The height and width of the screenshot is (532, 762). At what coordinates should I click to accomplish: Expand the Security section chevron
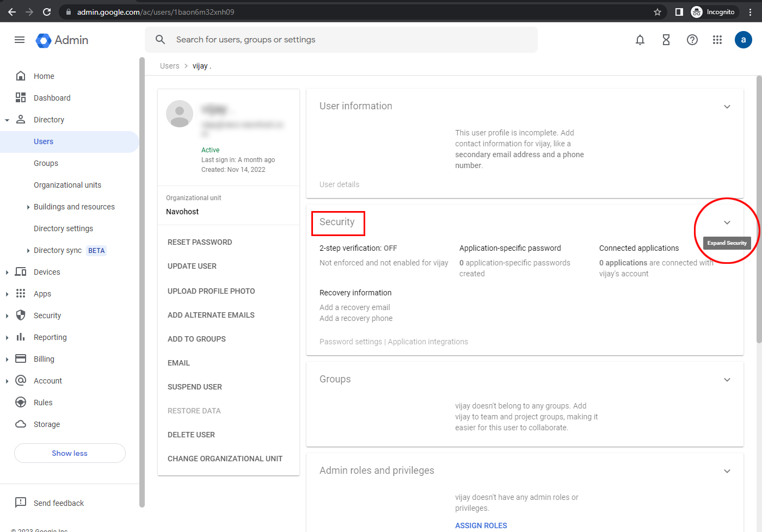[727, 222]
